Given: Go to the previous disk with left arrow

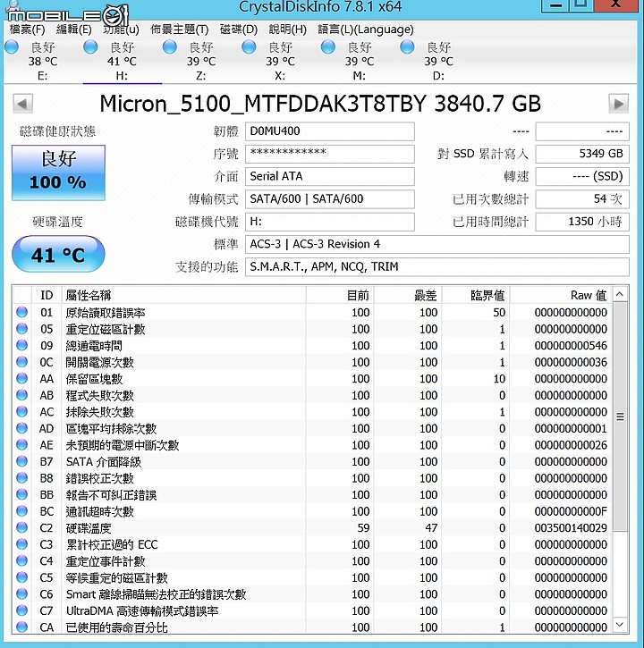Looking at the screenshot, I should pyautogui.click(x=22, y=104).
